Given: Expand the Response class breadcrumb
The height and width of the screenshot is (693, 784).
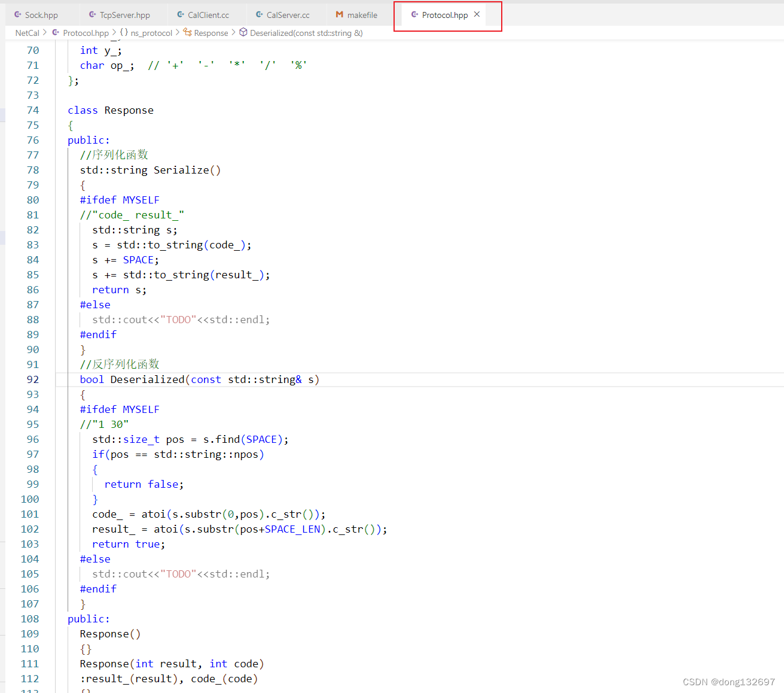Looking at the screenshot, I should [211, 33].
